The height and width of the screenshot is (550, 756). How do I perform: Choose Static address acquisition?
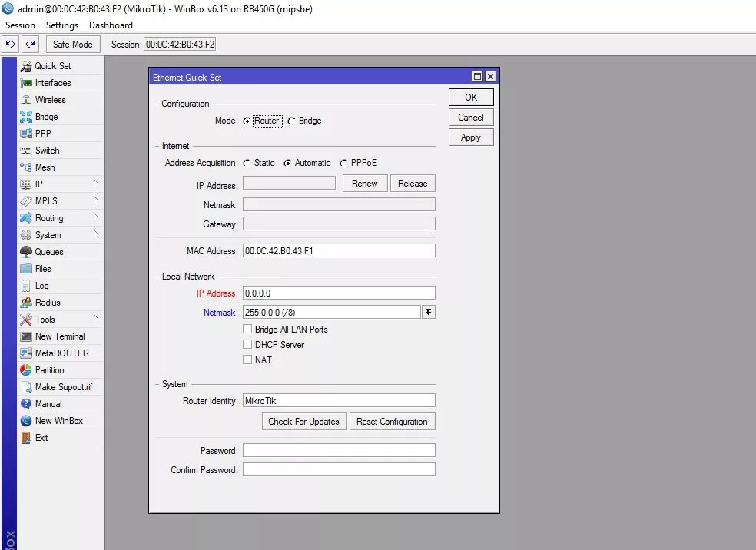coord(247,164)
